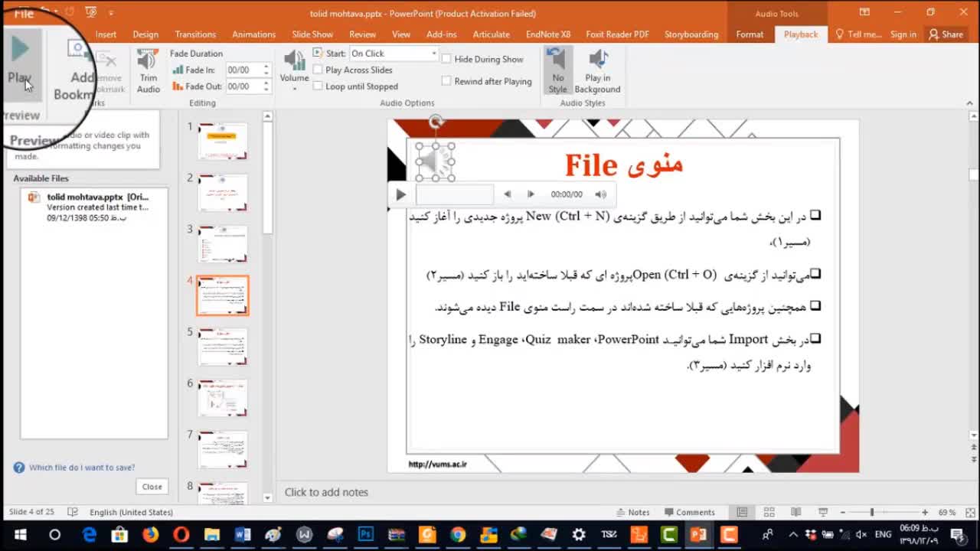Click the zoom in plus button

pos(925,512)
